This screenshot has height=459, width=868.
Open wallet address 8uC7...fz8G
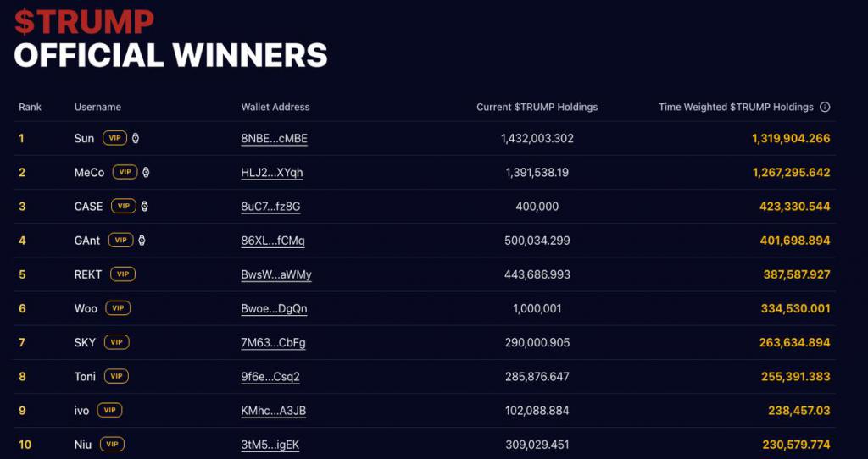270,207
